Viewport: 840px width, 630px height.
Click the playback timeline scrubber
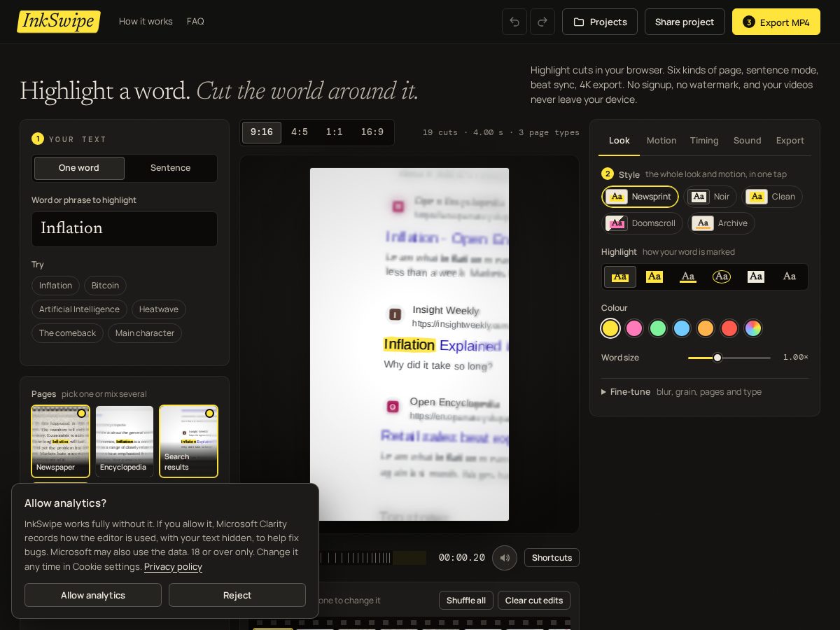(x=372, y=558)
